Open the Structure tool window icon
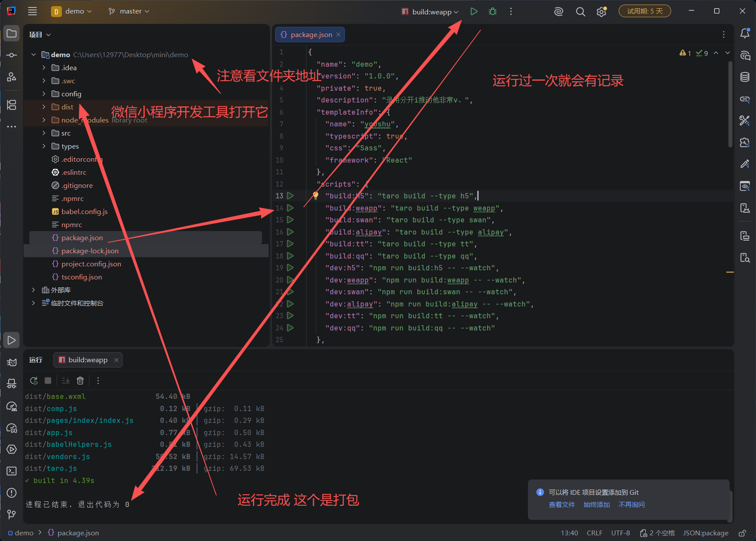 pos(12,105)
